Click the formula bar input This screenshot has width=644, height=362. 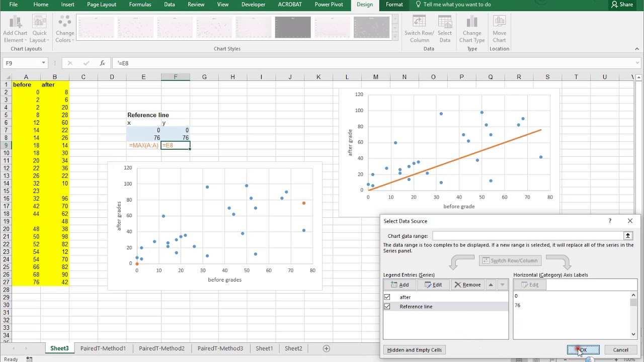click(372, 63)
